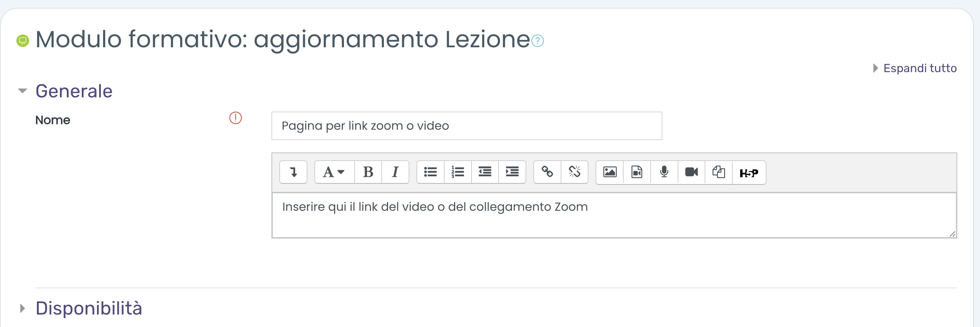Open the paragraph styles dropdown

[x=334, y=172]
